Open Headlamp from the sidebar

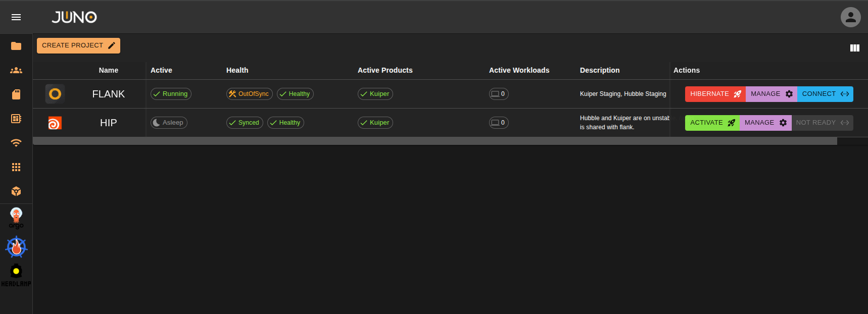click(x=16, y=275)
